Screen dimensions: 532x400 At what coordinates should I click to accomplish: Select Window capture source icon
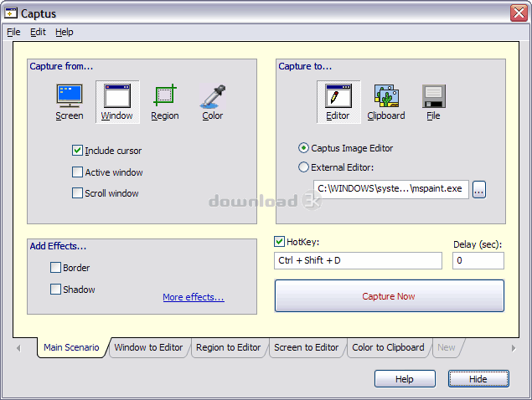coord(117,102)
